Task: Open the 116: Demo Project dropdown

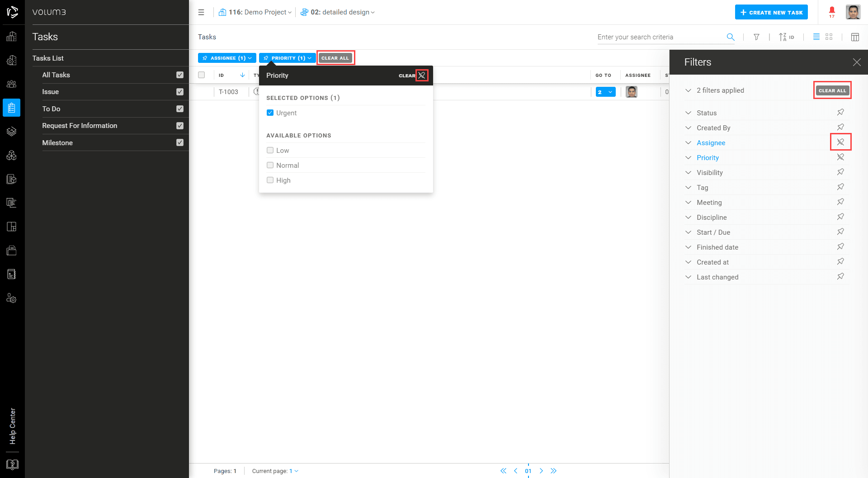Action: pyautogui.click(x=255, y=12)
